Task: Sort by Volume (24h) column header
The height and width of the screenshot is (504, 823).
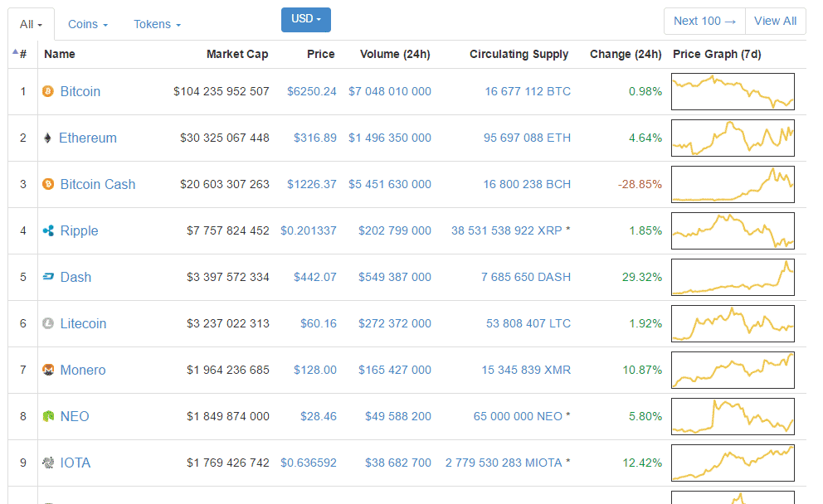Action: coord(395,54)
